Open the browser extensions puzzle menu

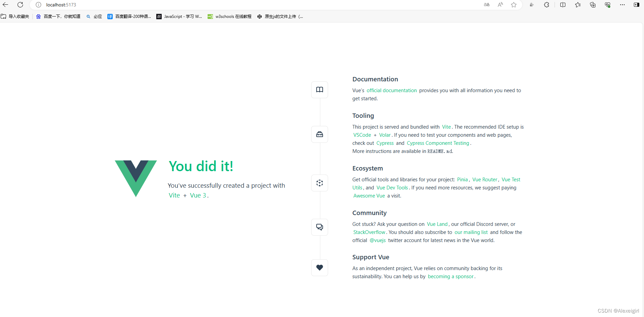click(x=546, y=5)
